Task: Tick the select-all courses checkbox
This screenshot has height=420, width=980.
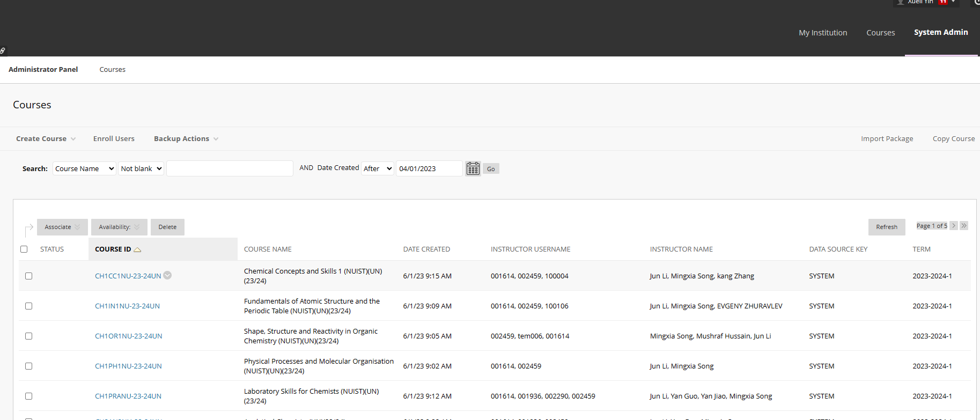Action: (24, 249)
